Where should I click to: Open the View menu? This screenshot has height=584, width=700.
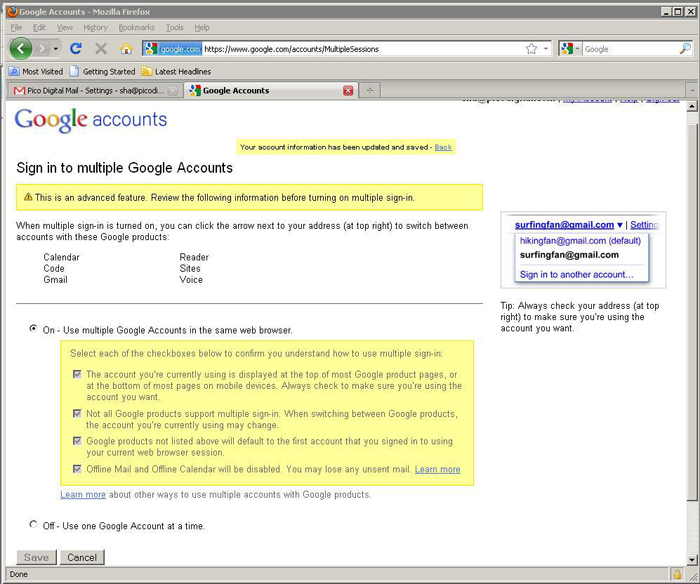pos(65,28)
